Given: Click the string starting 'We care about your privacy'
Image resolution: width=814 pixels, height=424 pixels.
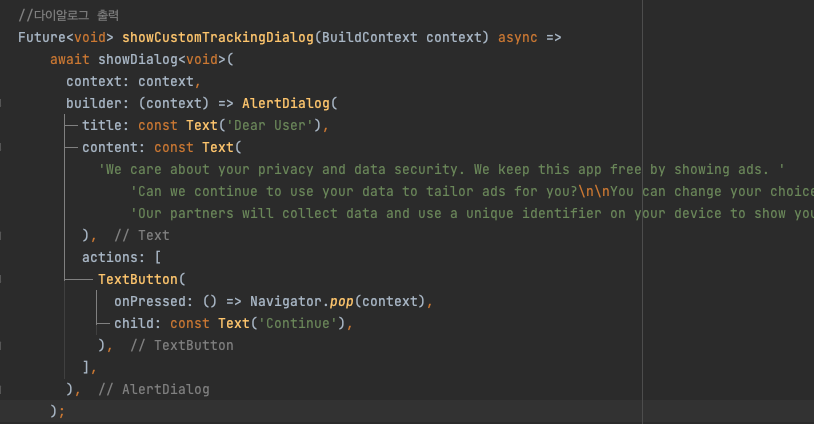Looking at the screenshot, I should tap(441, 169).
